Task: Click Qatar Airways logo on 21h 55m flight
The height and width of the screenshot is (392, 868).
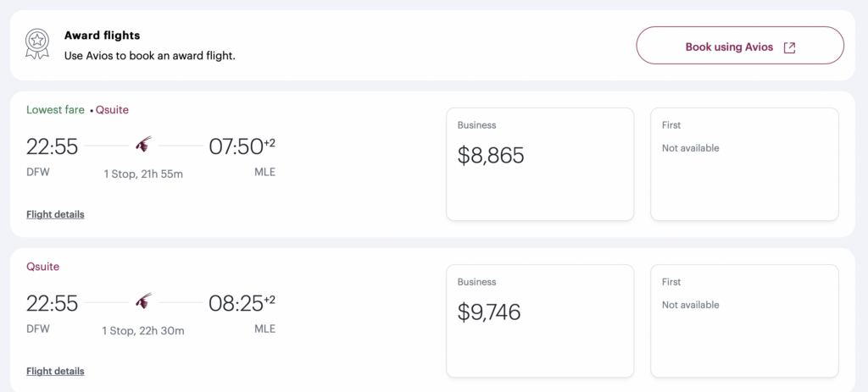Action: (x=143, y=146)
